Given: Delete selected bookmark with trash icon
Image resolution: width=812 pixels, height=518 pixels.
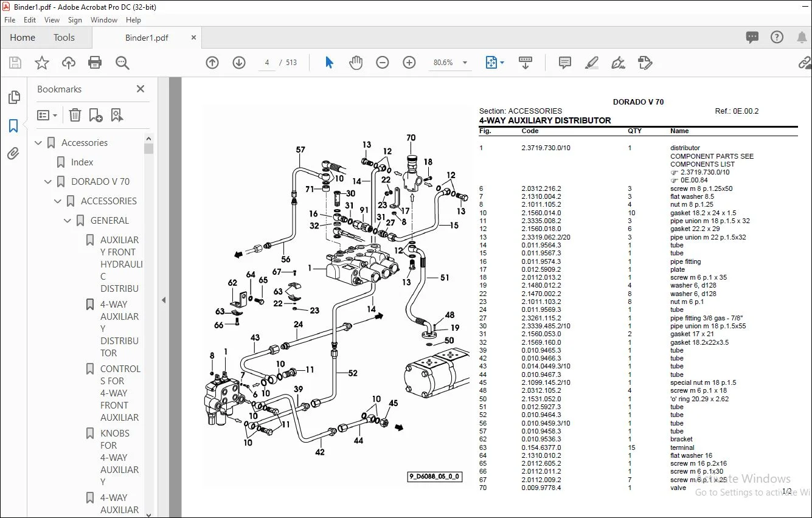Looking at the screenshot, I should [x=75, y=115].
